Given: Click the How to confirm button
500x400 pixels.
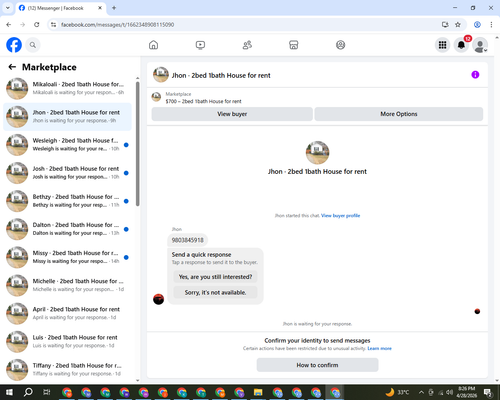Looking at the screenshot, I should [317, 365].
